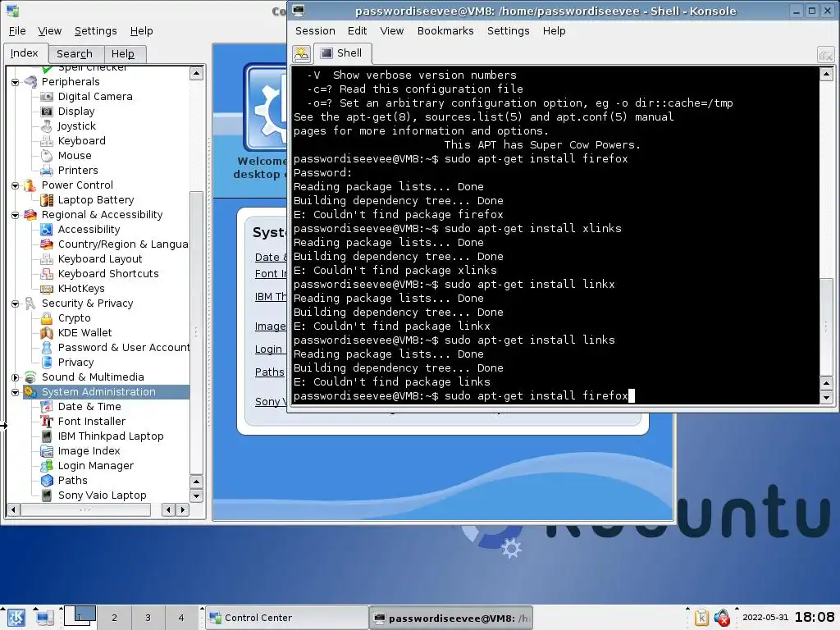Image resolution: width=840 pixels, height=630 pixels.
Task: Select System Administration tree item
Action: coord(98,392)
